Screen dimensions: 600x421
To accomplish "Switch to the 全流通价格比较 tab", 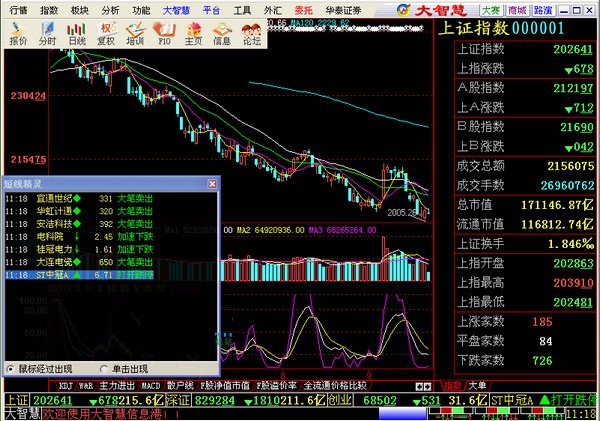I will (335, 386).
